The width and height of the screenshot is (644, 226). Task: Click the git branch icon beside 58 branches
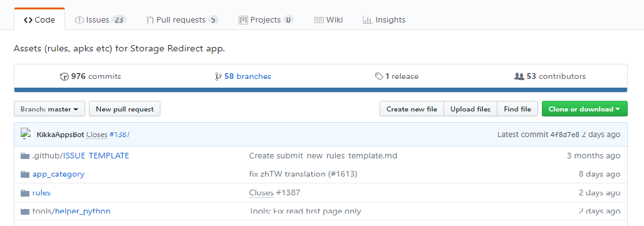[x=219, y=77]
